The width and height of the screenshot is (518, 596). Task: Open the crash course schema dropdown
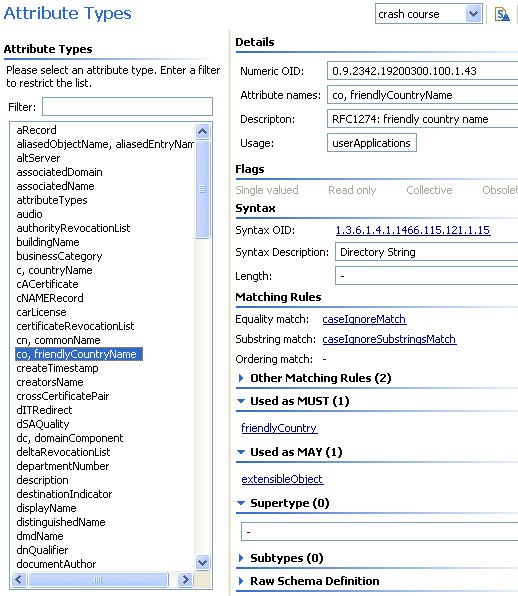click(x=473, y=14)
